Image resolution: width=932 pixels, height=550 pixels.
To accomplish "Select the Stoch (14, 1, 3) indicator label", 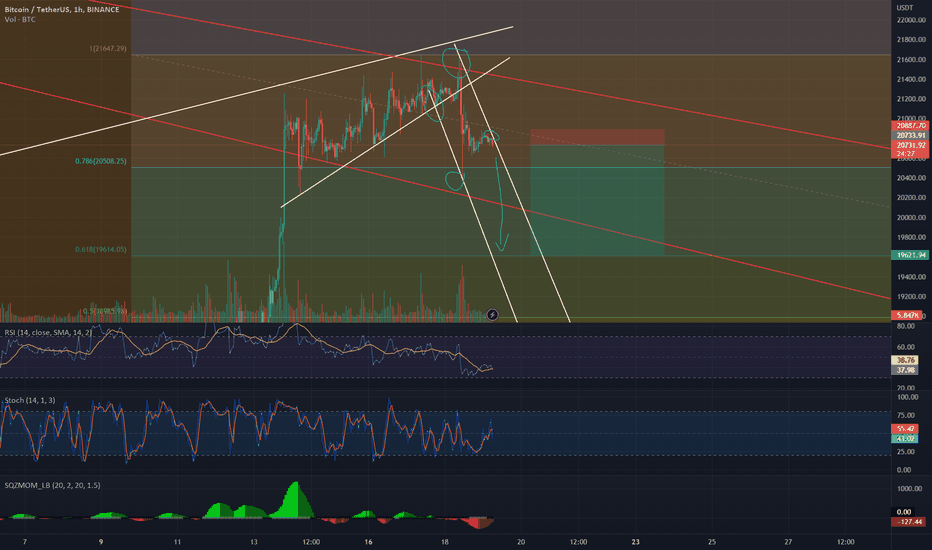I will (30, 400).
